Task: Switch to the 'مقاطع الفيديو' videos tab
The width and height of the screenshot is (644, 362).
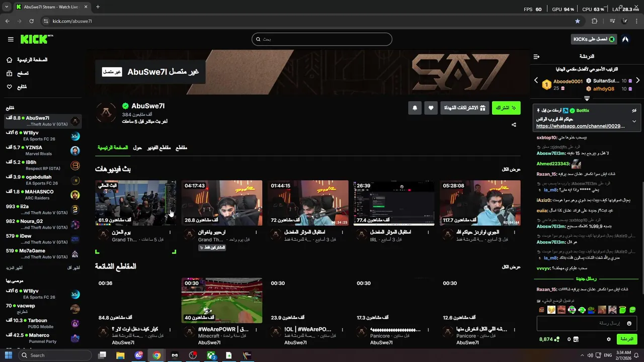Action: coord(159,148)
